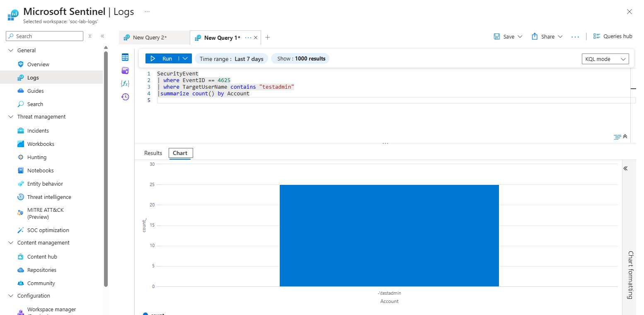This screenshot has height=315, width=644.
Task: Switch to the New Query 2 tab
Action: tap(154, 37)
